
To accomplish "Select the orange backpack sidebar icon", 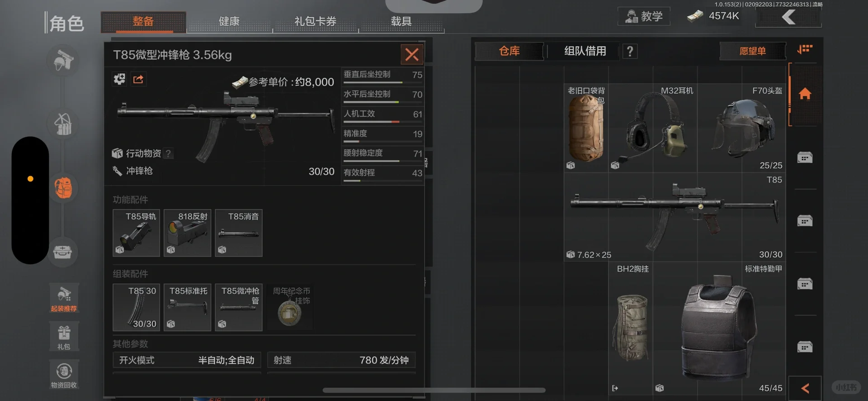I will coord(63,188).
